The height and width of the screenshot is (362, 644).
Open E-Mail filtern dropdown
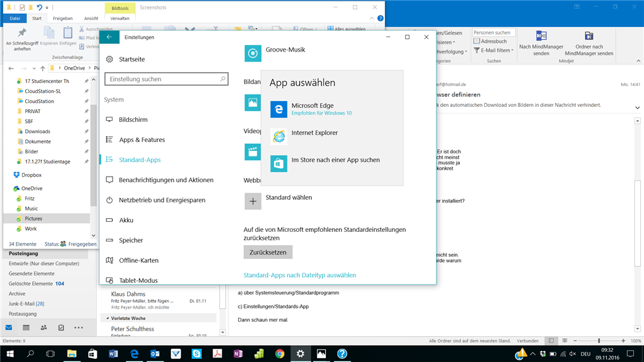coord(494,50)
